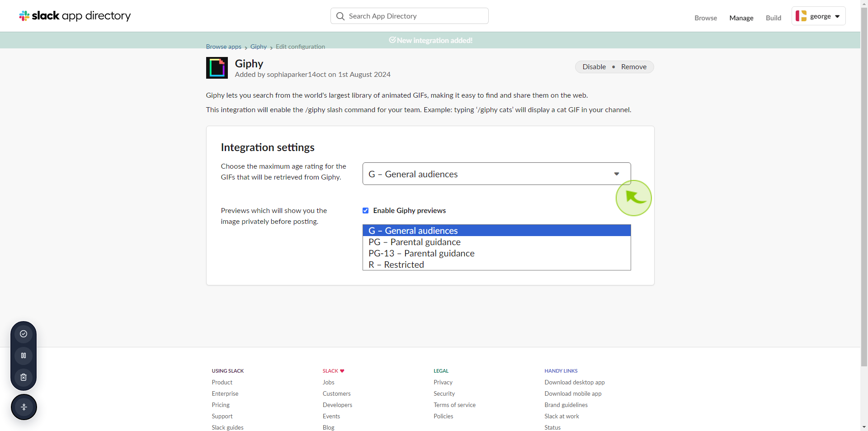
Task: Open Brand guidelines footer link
Action: click(x=566, y=405)
